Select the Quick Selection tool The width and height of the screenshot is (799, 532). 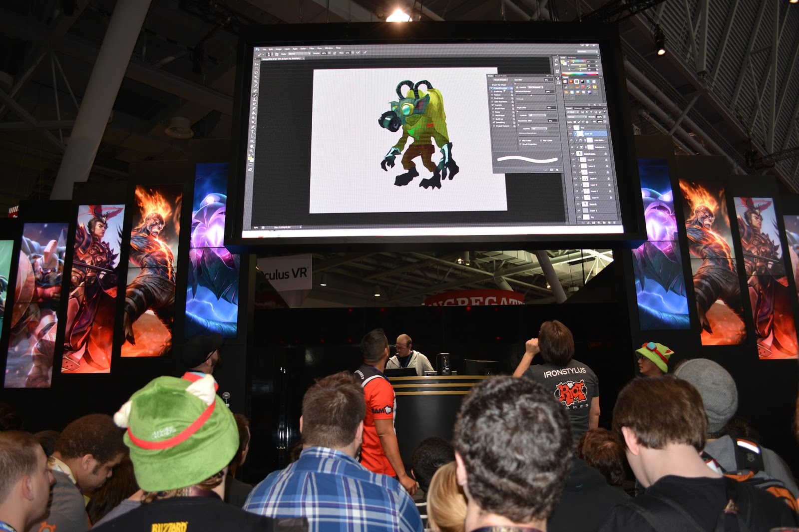pos(257,78)
